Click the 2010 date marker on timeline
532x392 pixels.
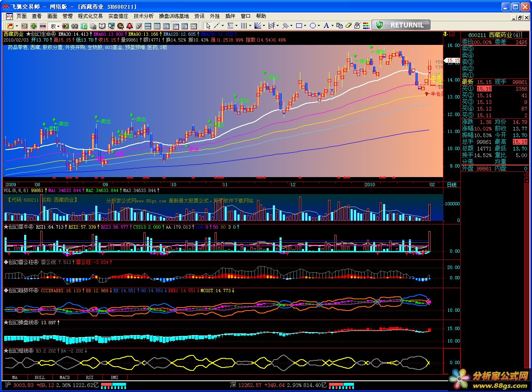[370, 184]
